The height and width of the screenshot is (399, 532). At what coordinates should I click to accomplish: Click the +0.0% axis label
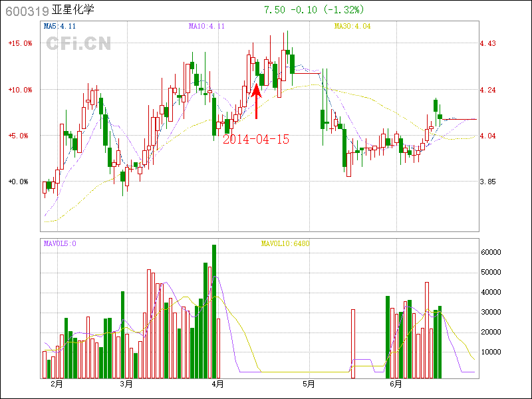pyautogui.click(x=19, y=182)
